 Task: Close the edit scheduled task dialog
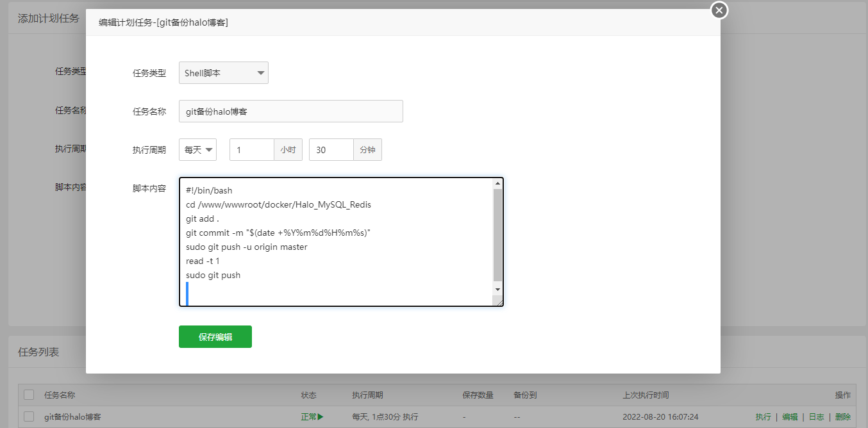coord(719,10)
